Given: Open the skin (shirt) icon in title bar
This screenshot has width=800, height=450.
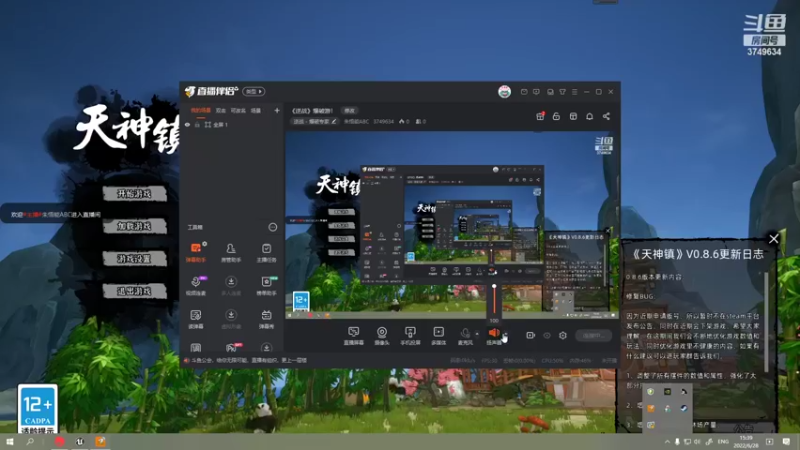Looking at the screenshot, I should tap(562, 92).
